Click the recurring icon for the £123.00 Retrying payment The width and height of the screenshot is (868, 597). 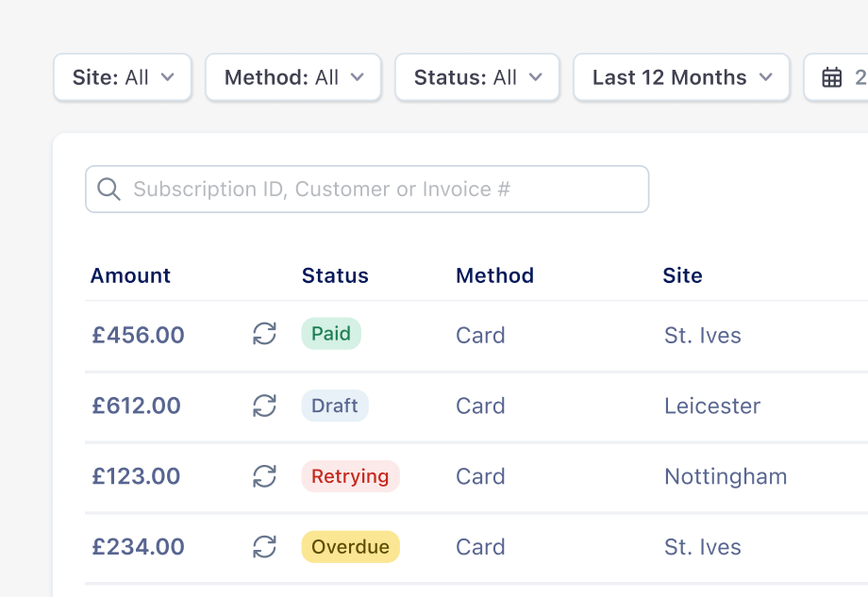pyautogui.click(x=263, y=476)
